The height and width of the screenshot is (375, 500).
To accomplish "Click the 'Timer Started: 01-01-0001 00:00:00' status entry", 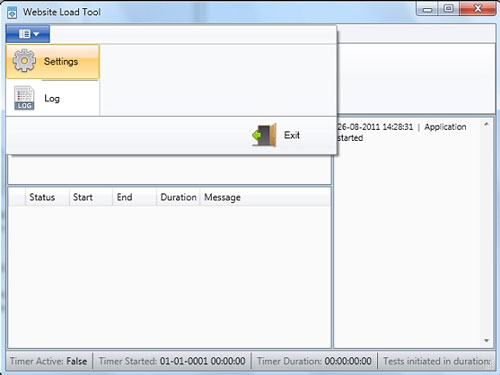I will tap(172, 361).
